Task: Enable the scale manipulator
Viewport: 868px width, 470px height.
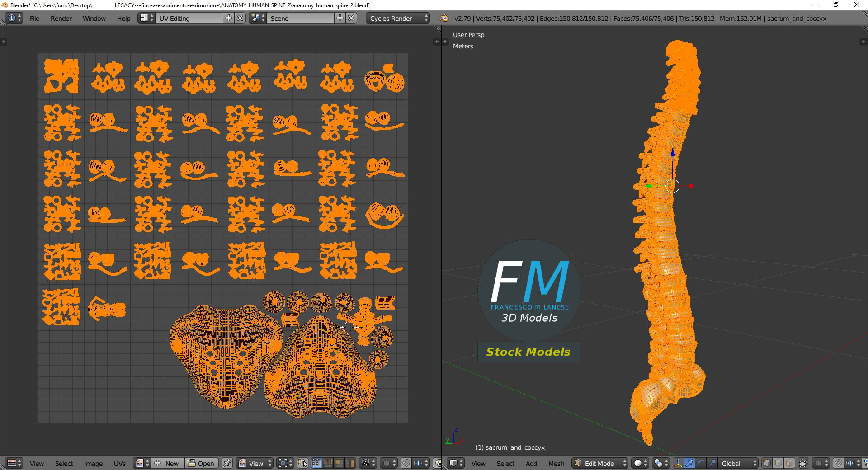Action: click(x=712, y=463)
